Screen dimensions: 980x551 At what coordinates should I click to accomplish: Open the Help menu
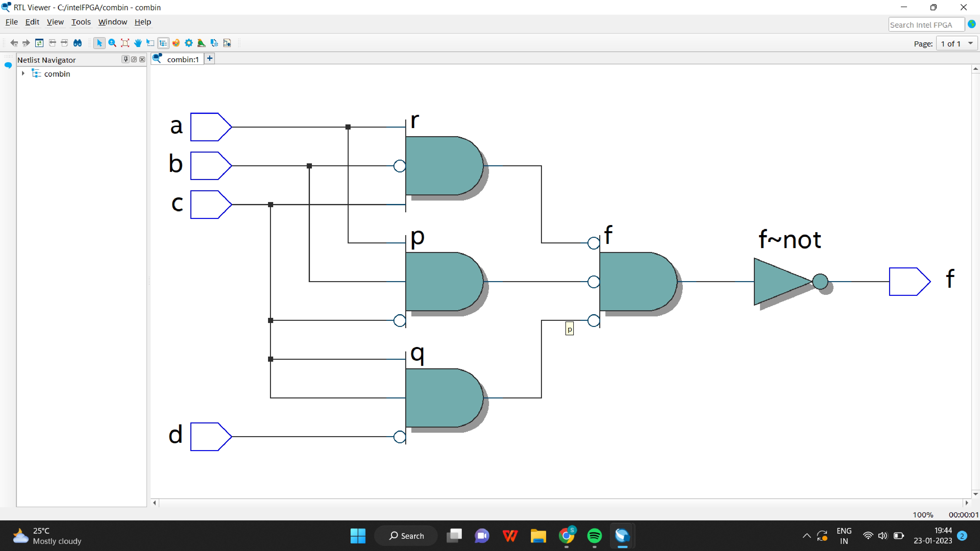(x=143, y=22)
